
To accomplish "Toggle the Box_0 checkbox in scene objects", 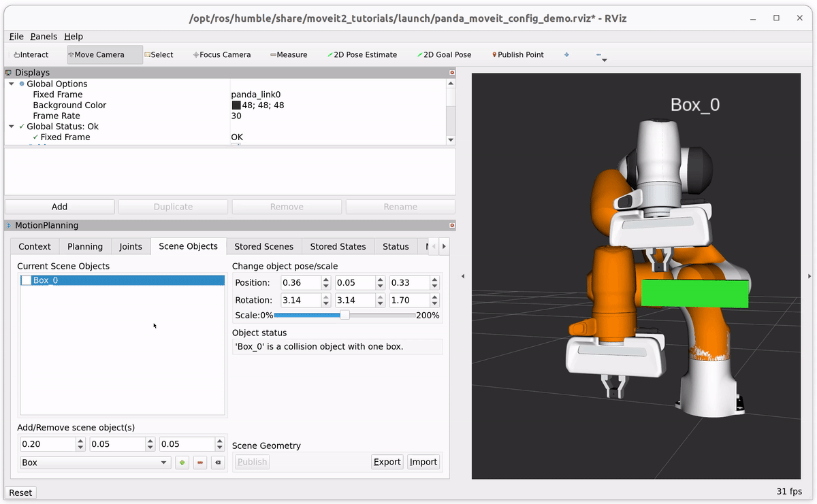I will 26,280.
